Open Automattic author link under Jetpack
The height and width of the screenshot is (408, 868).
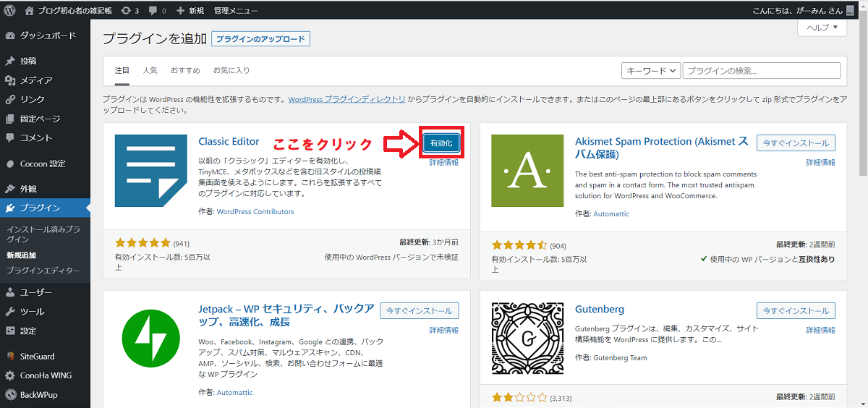pyautogui.click(x=235, y=393)
